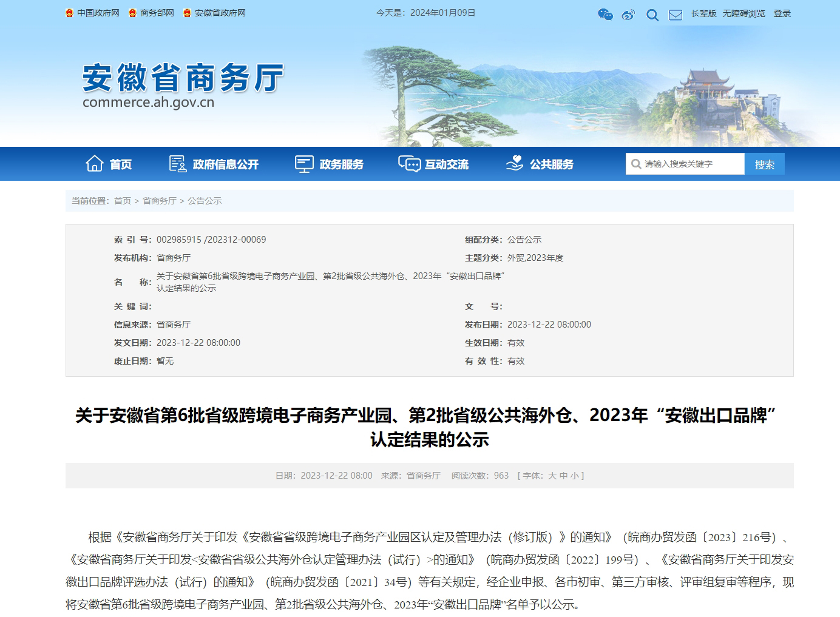Enable 无障碍浏览 accessibility mode
This screenshot has width=840, height=617.
[x=743, y=13]
